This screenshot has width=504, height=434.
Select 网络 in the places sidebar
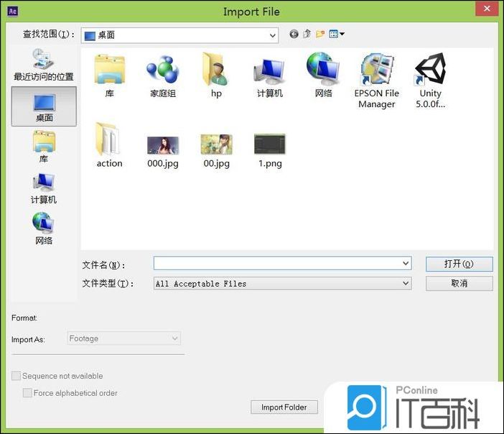click(44, 228)
